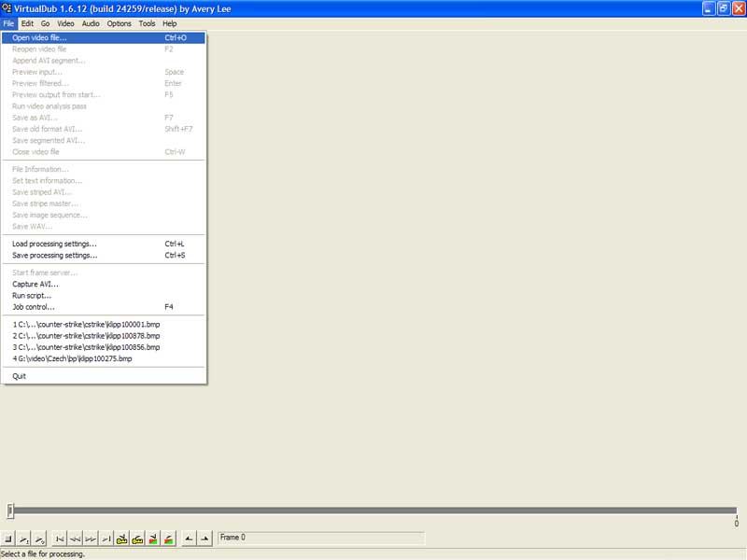This screenshot has width=747, height=560.
Task: Select Save processing settings...
Action: 104,255
